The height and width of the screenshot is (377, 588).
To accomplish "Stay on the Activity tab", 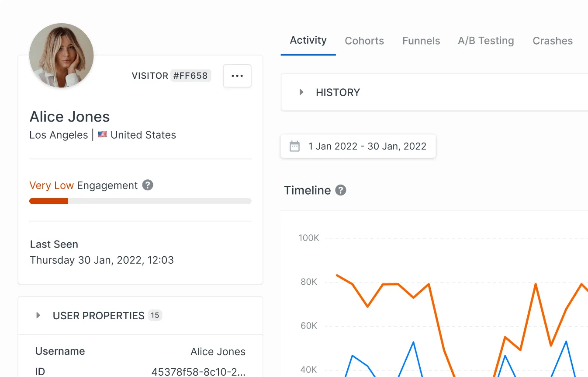I will [308, 40].
